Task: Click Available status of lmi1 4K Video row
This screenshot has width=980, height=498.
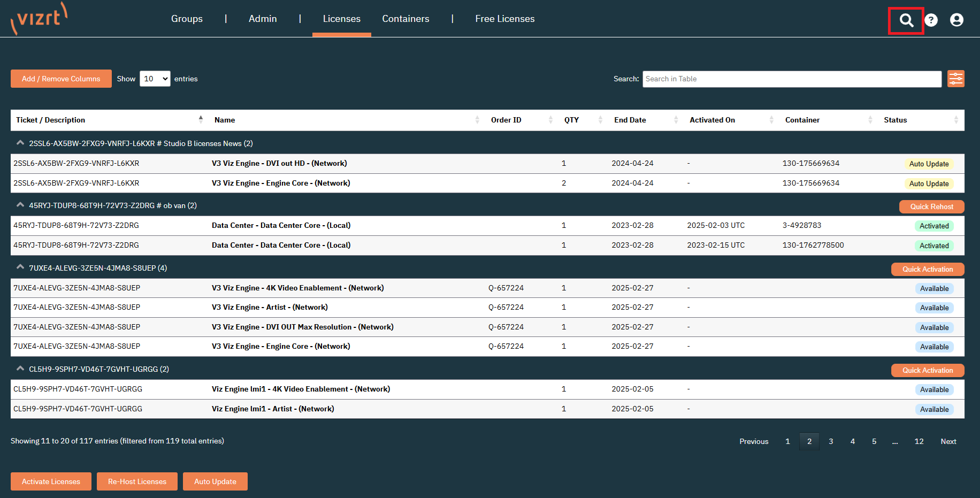Action: pos(934,389)
